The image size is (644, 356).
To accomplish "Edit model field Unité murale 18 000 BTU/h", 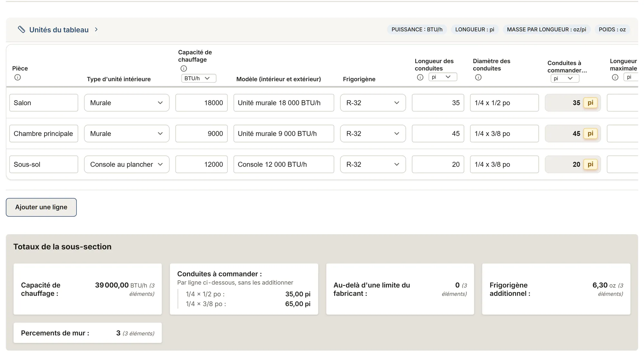I will [x=284, y=103].
